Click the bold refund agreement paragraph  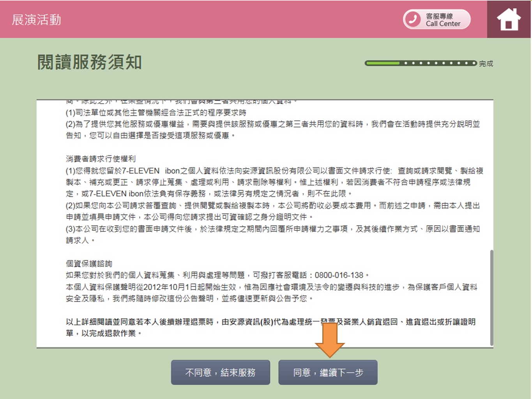pyautogui.click(x=270, y=327)
